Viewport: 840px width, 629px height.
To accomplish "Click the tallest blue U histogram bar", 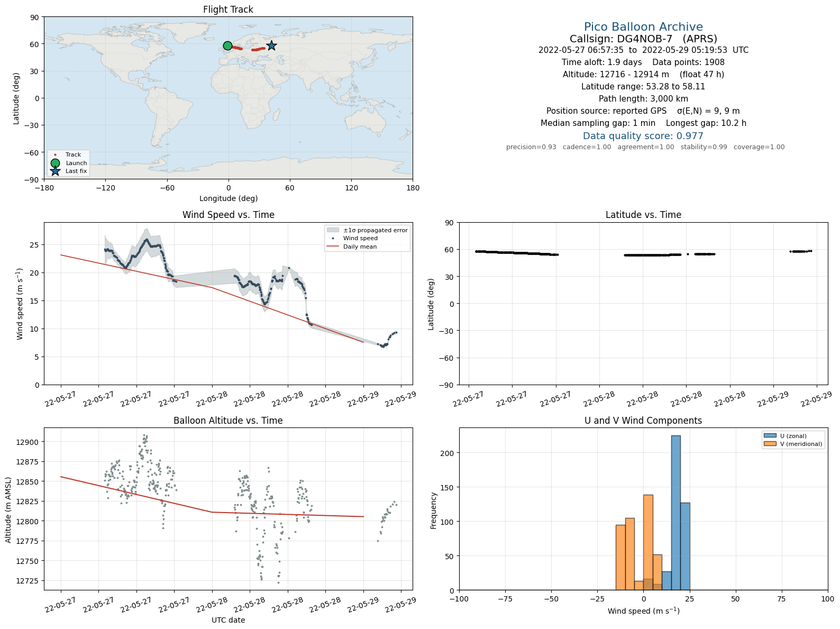I will (x=675, y=513).
